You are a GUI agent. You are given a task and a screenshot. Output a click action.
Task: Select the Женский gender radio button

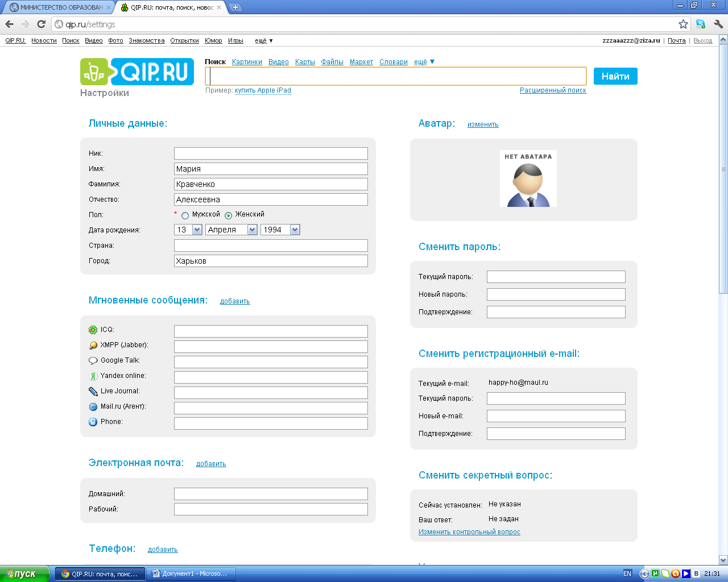tap(228, 215)
